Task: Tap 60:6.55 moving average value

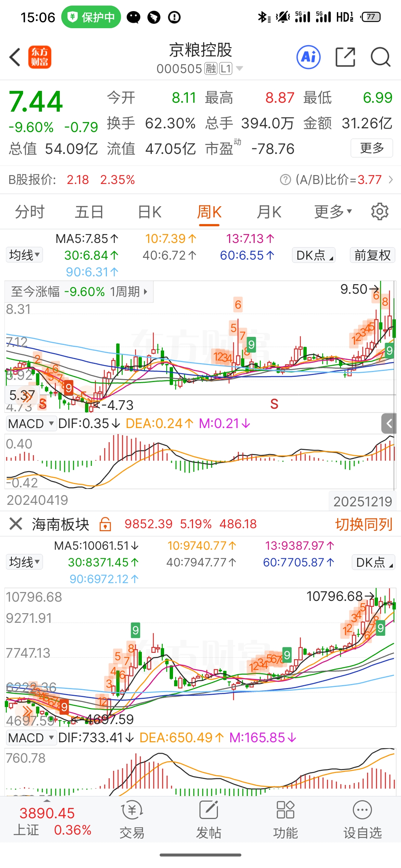Action: pyautogui.click(x=247, y=255)
